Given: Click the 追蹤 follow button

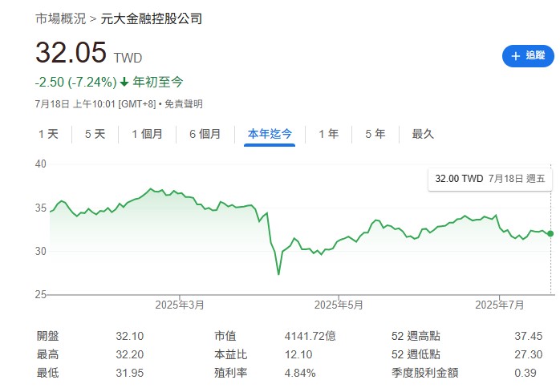Looking at the screenshot, I should (528, 55).
